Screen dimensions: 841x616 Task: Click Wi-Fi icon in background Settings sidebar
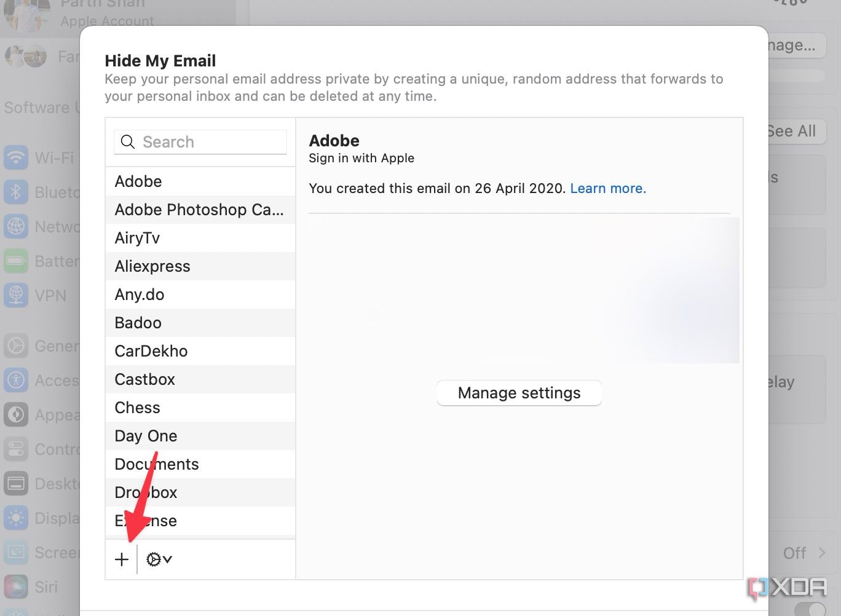pos(16,158)
